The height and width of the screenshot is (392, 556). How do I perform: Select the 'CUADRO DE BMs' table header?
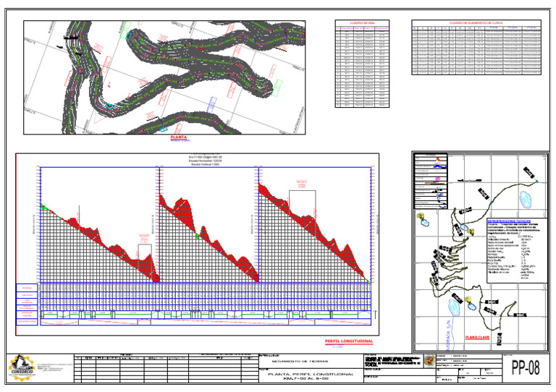click(x=362, y=22)
